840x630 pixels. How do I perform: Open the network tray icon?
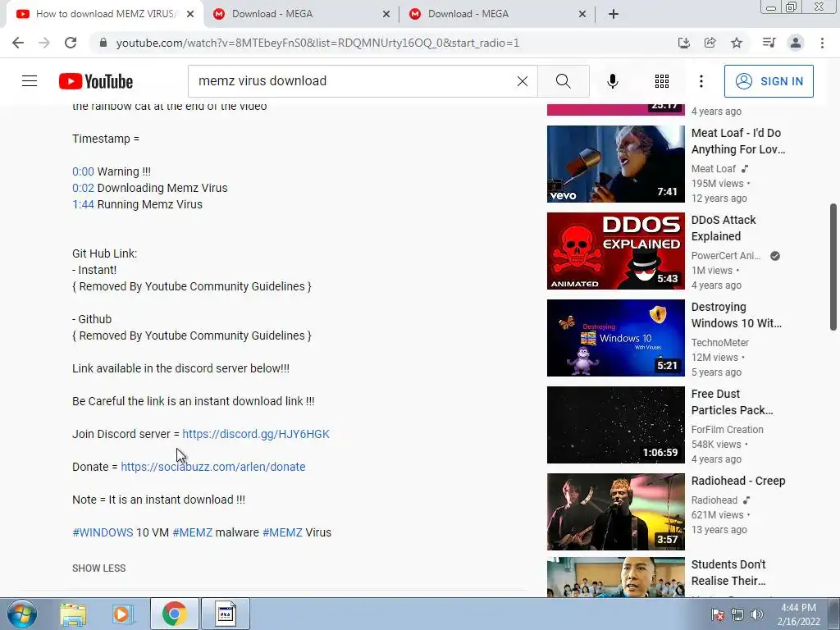pos(737,614)
